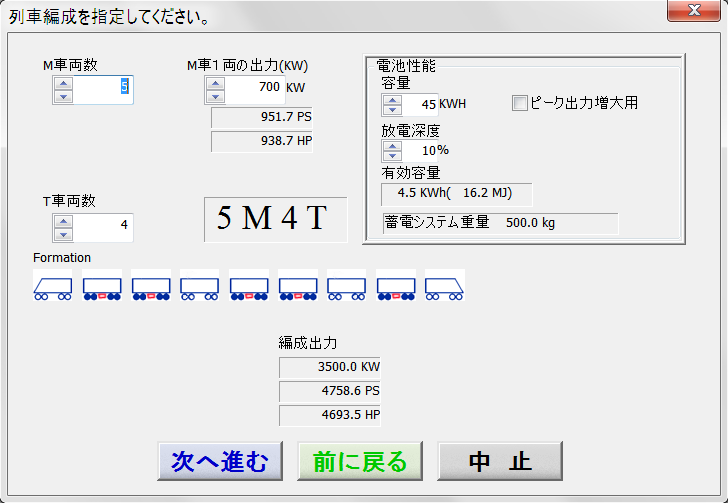Decrease M車両数 with the down arrow
Image resolution: width=728 pixels, height=503 pixels.
tap(64, 96)
